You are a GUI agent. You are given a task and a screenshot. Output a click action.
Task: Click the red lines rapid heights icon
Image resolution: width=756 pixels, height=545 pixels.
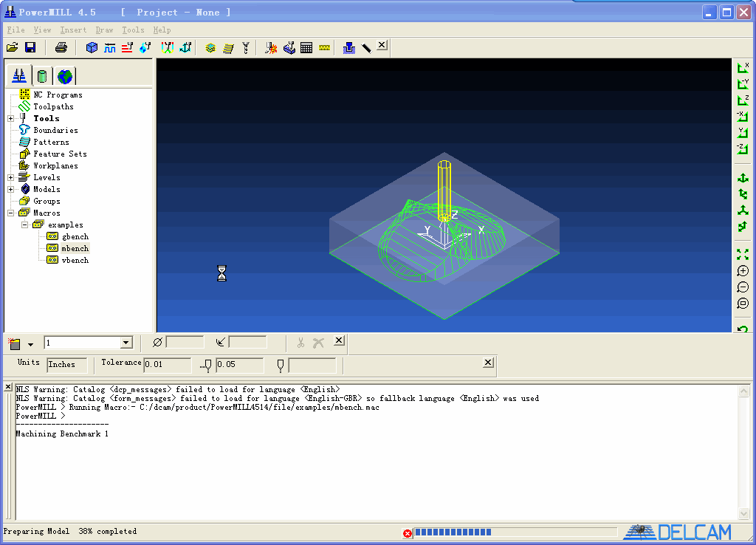pyautogui.click(x=127, y=47)
